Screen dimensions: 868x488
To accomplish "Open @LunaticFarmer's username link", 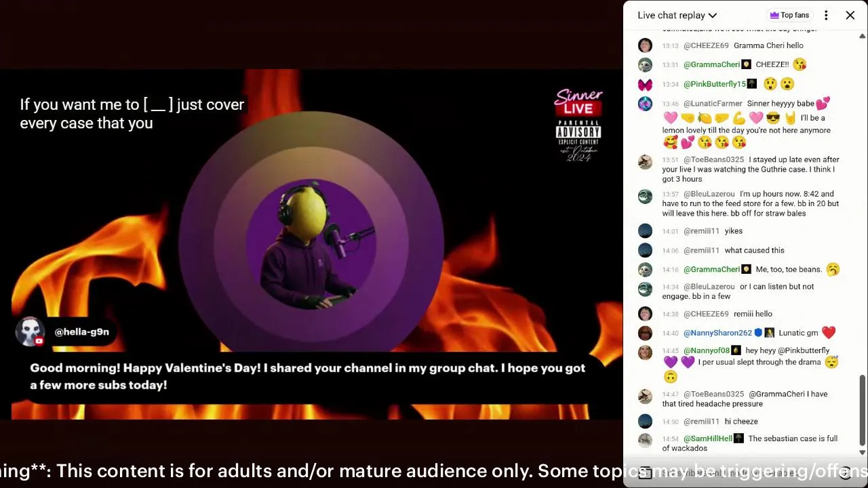I will click(713, 104).
